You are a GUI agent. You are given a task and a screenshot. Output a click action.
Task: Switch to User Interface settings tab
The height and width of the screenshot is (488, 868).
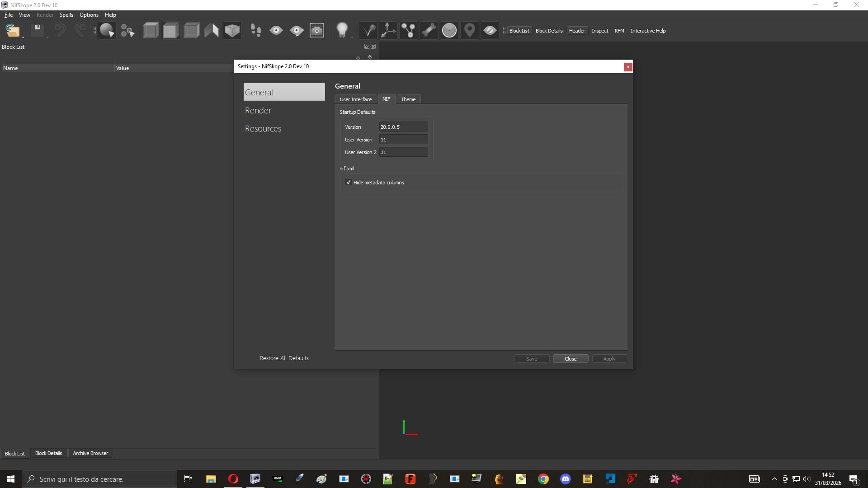click(x=356, y=99)
